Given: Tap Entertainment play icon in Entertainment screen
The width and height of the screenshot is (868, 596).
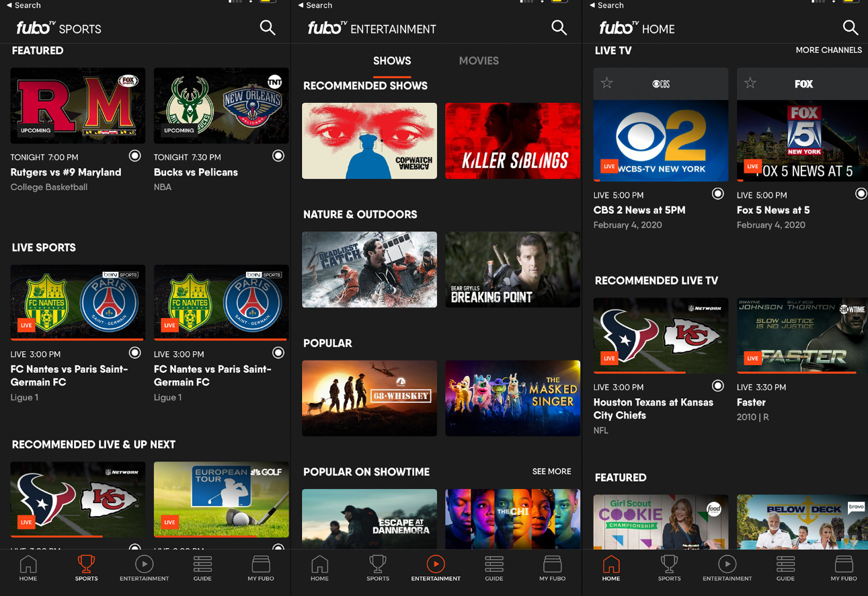Looking at the screenshot, I should pos(436,568).
